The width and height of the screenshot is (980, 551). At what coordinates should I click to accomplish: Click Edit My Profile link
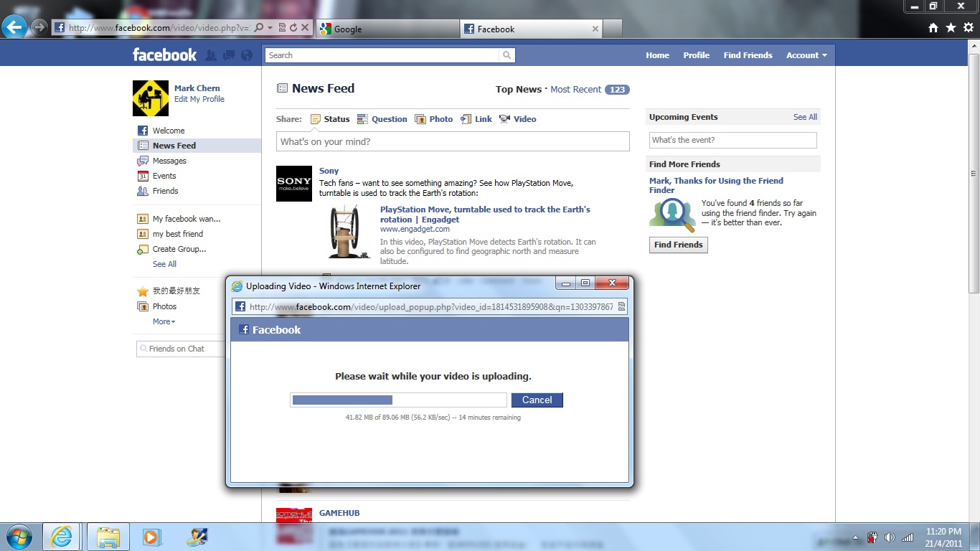[x=199, y=99]
